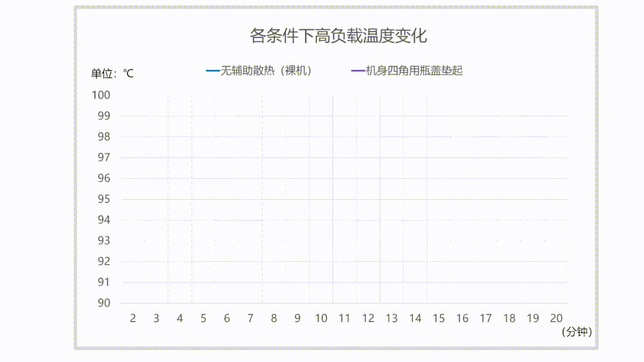Select the unit label '单位: ℃'
644x362 pixels.
pyautogui.click(x=112, y=73)
